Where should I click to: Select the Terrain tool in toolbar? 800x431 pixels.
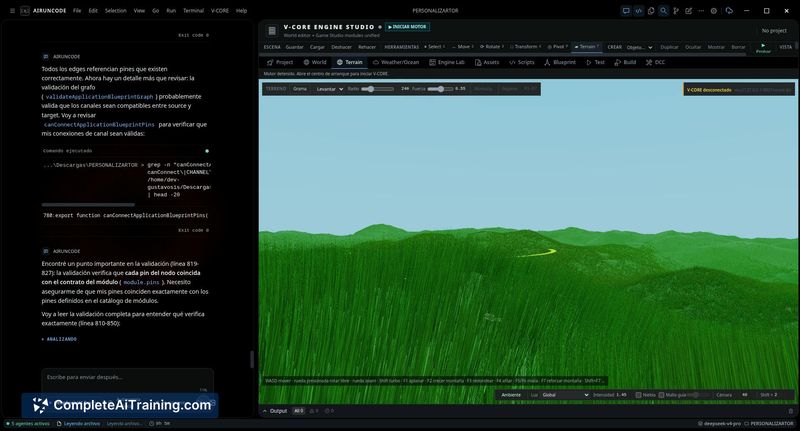pyautogui.click(x=587, y=46)
